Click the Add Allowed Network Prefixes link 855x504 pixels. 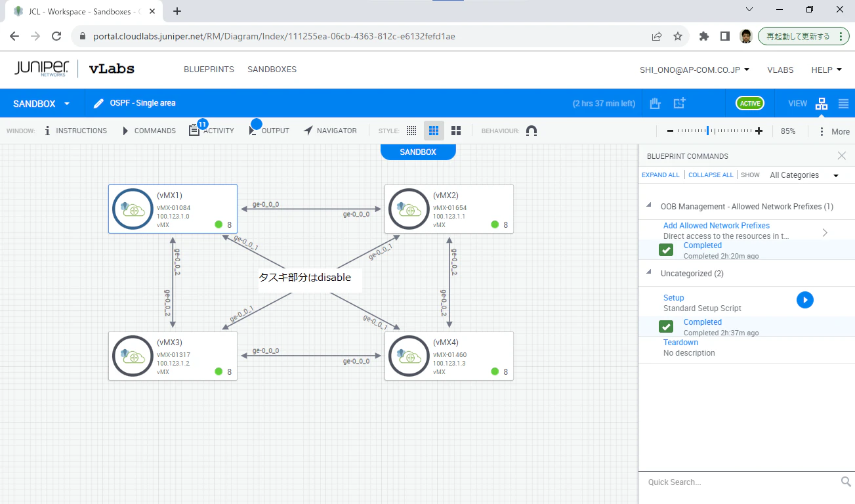click(x=717, y=226)
